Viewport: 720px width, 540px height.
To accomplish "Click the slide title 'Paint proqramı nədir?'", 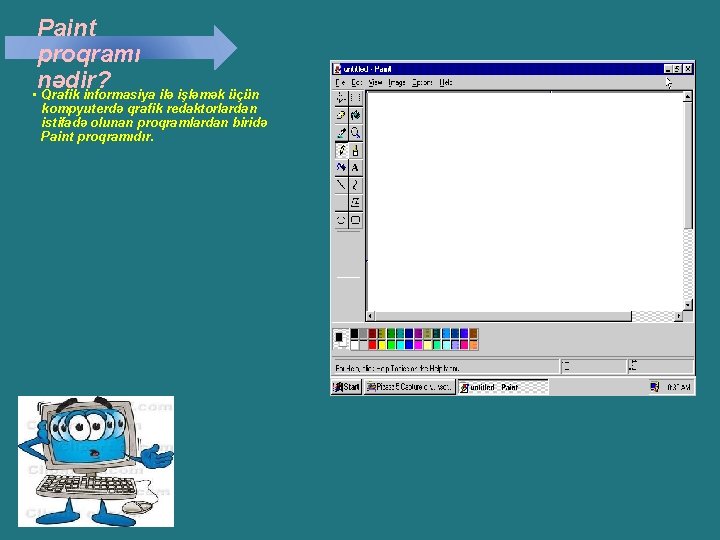I will (89, 53).
